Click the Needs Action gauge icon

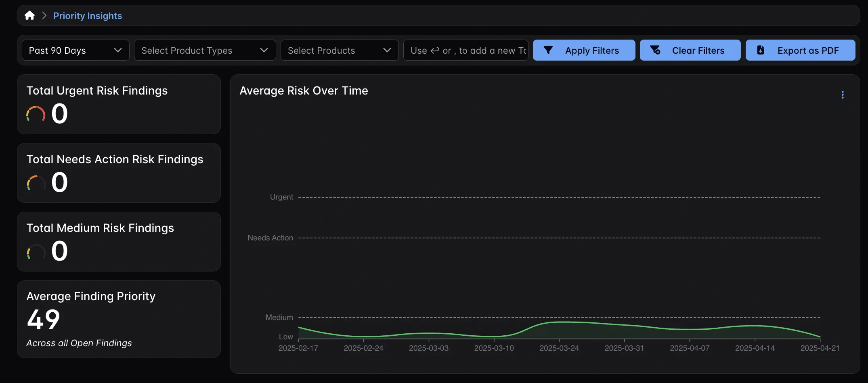(x=36, y=183)
